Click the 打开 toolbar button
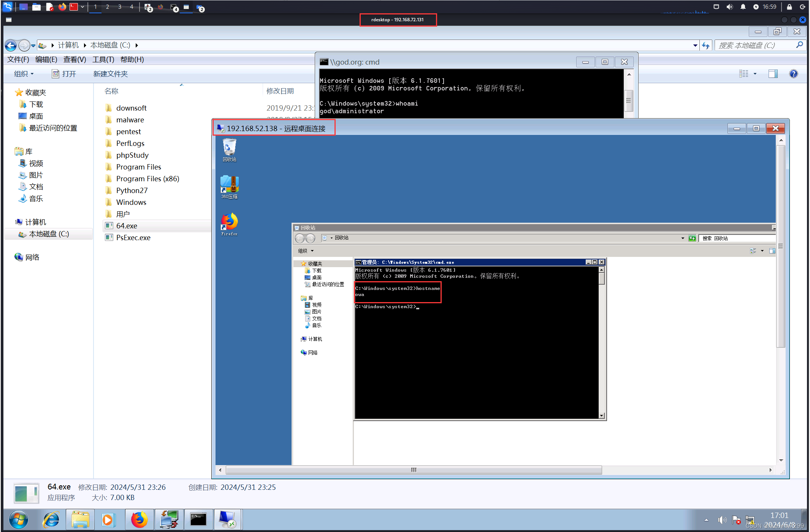 pyautogui.click(x=64, y=74)
